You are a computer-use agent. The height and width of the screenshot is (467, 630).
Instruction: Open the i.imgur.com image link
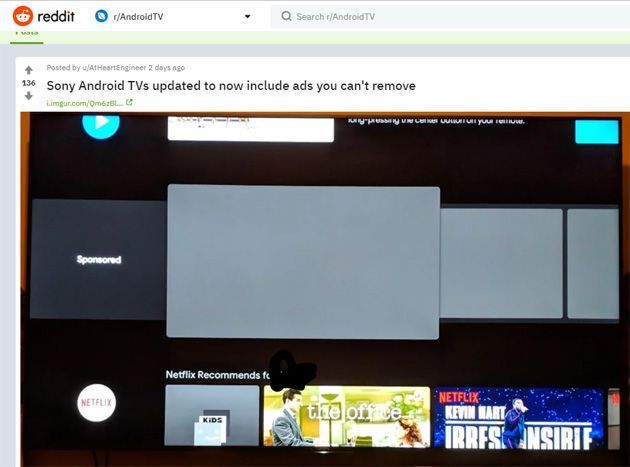[x=84, y=102]
